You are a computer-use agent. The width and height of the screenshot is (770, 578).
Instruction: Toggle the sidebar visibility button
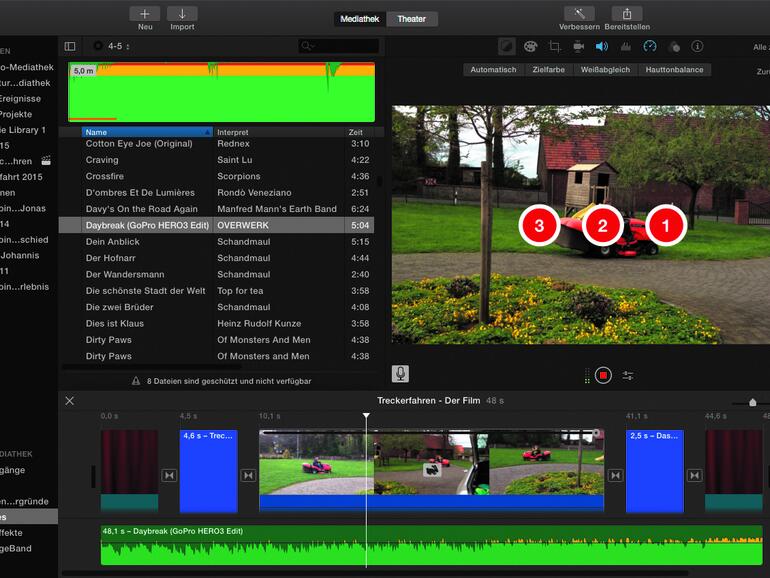(70, 46)
